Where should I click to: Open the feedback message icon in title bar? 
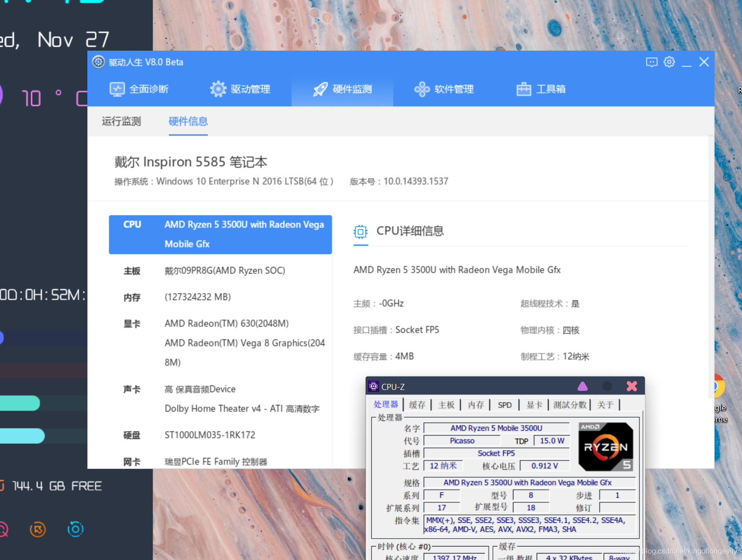(652, 62)
